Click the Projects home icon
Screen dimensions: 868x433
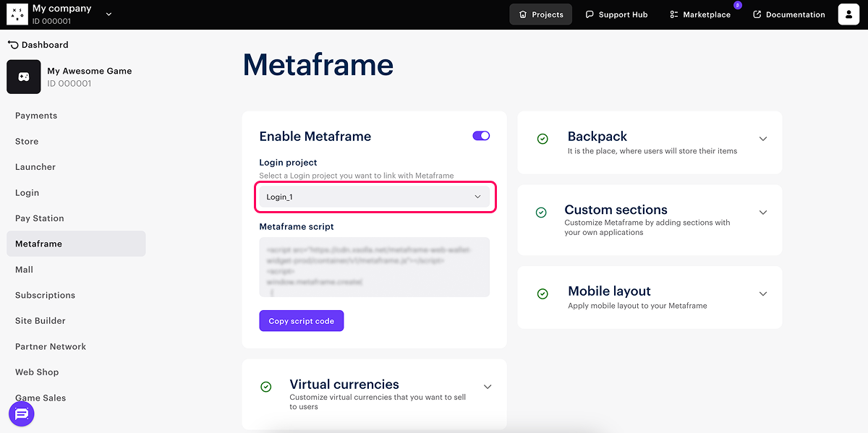[x=523, y=14]
